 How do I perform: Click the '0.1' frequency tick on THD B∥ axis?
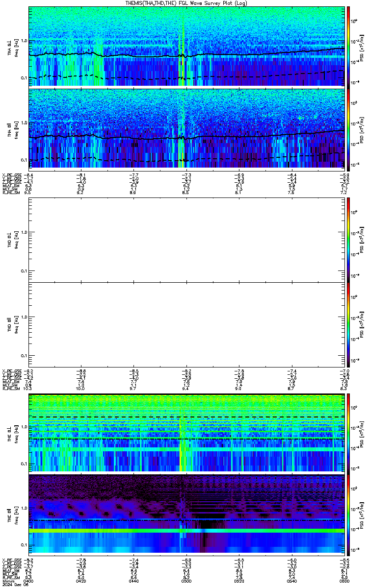click(x=23, y=355)
